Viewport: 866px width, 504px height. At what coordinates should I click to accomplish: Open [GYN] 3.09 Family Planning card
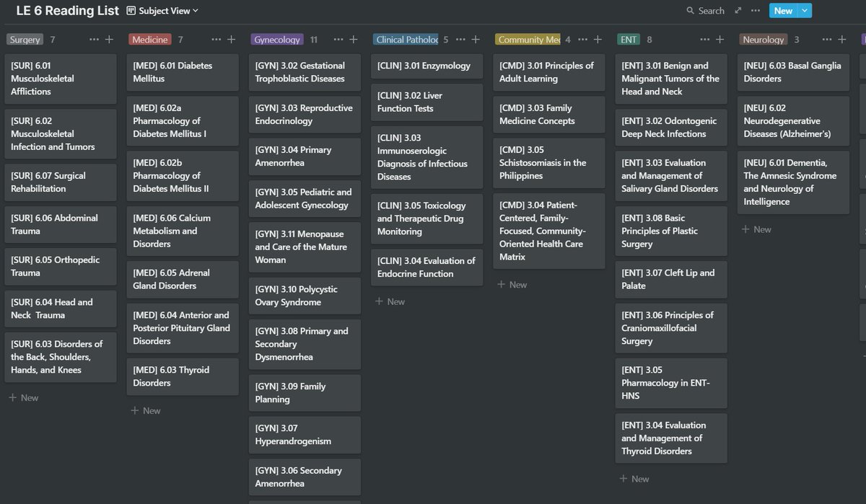coord(305,393)
